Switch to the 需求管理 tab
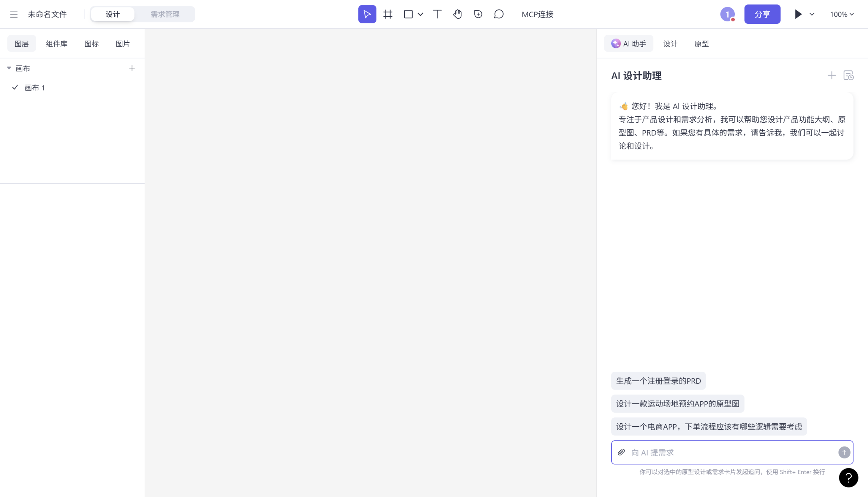The height and width of the screenshot is (497, 868). click(165, 14)
